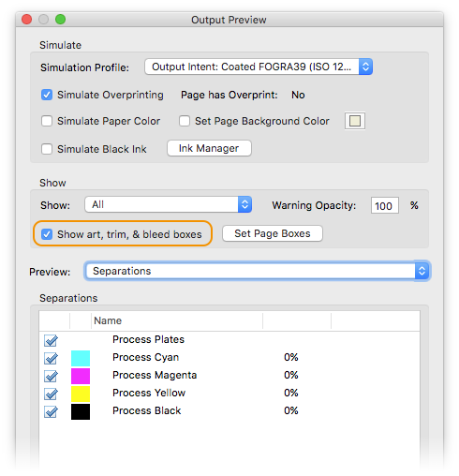Click the Name column header
The width and height of the screenshot is (459, 476).
[x=177, y=320]
